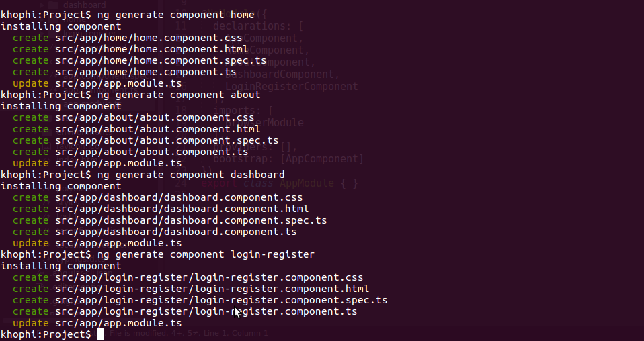
Task: Click the dashboard.component.spec.ts file path
Action: 191,220
